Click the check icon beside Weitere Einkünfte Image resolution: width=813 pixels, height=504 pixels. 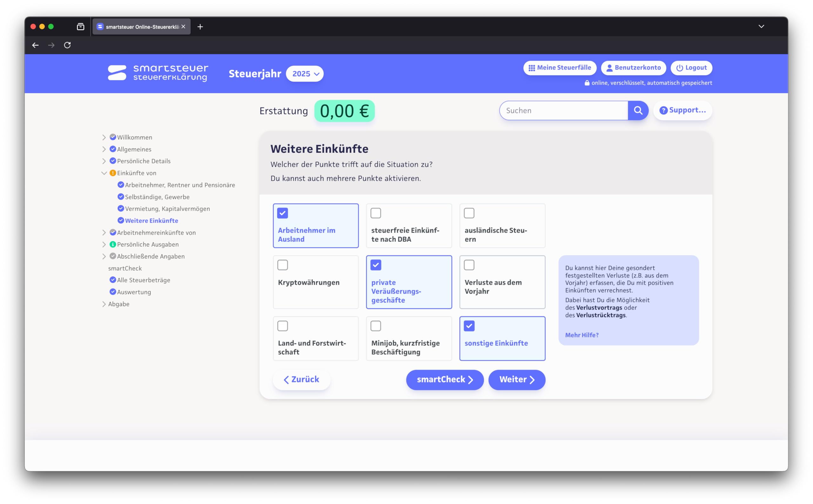click(x=121, y=220)
